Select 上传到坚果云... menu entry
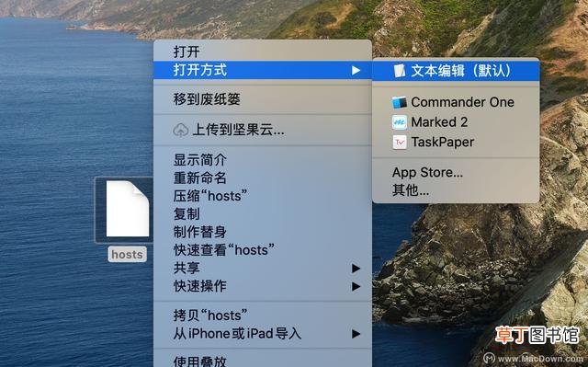The image size is (588, 367). (x=263, y=130)
